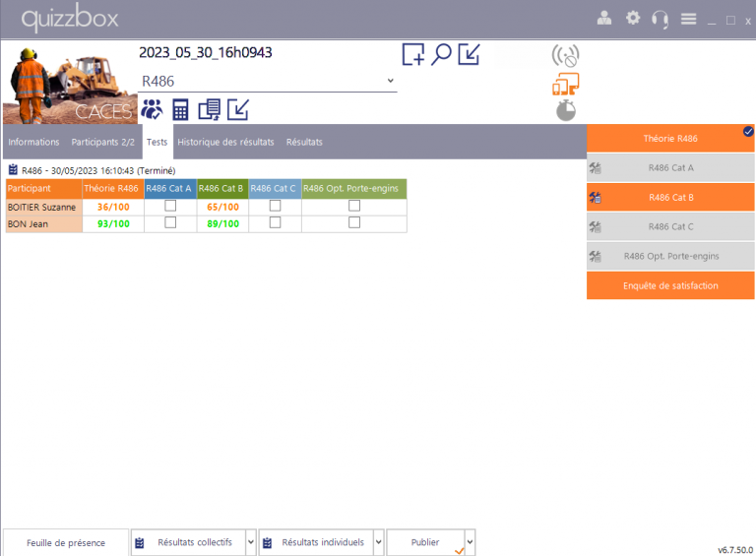
Task: Switch to the Historique des résultats tab
Action: pos(225,142)
